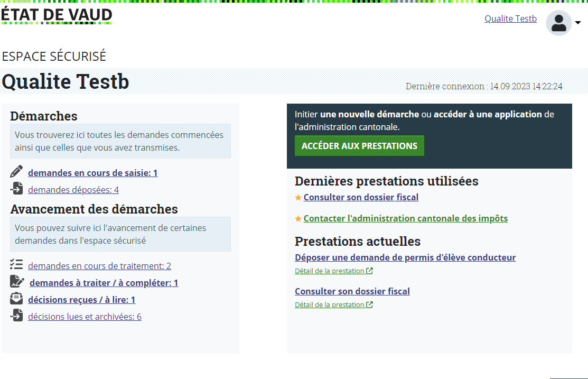Image resolution: width=588 pixels, height=379 pixels.
Task: Click the État de Vaud logo
Action: [57, 16]
